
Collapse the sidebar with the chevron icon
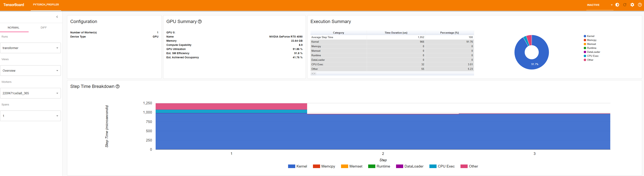point(57,17)
